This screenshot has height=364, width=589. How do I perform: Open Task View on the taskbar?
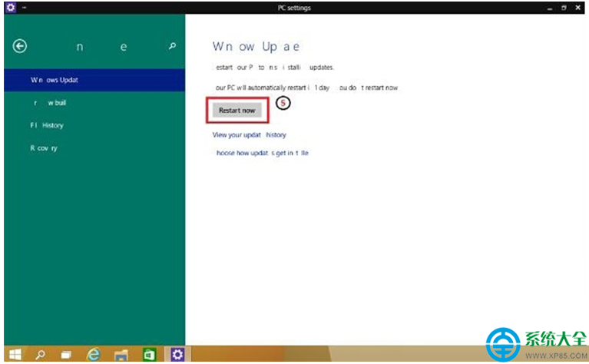coord(66,354)
